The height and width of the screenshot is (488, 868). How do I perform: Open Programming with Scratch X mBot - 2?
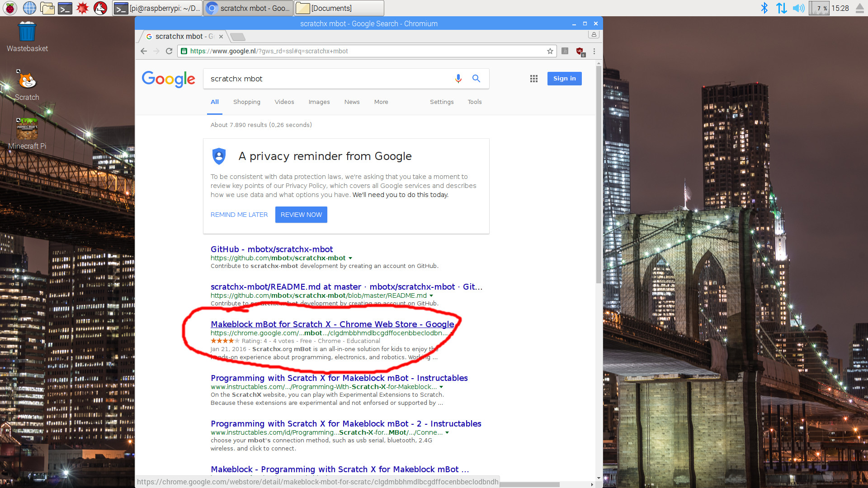pyautogui.click(x=346, y=424)
